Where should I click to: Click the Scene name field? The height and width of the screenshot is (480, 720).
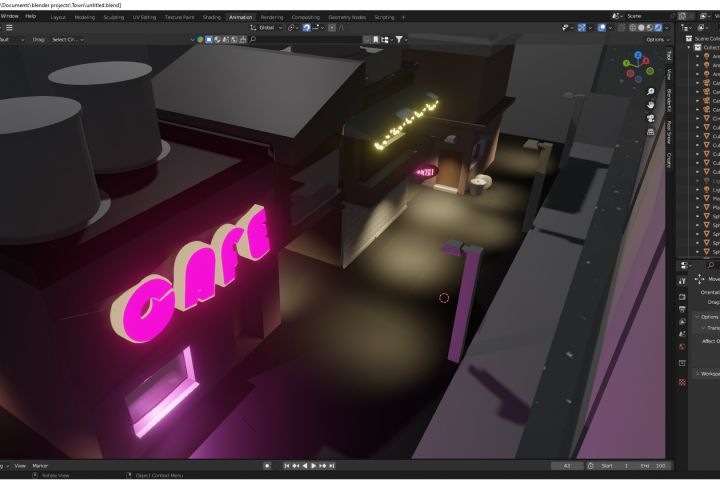pyautogui.click(x=647, y=16)
